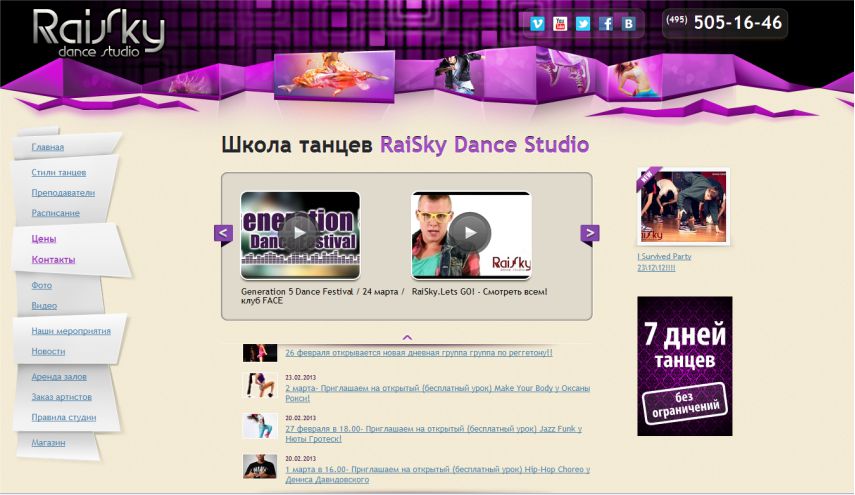Click the реггетон news thumbnail
Screen dimensions: 855x495
point(260,353)
